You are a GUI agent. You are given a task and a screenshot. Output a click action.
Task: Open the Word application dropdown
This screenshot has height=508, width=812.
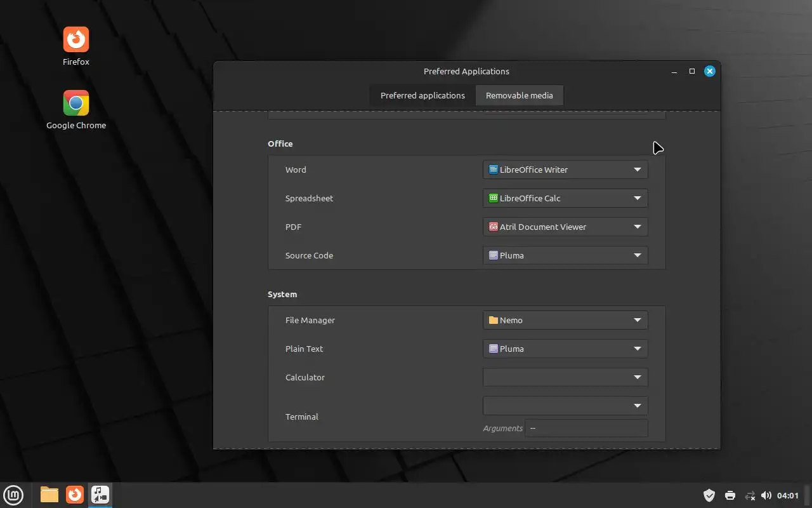pos(565,170)
